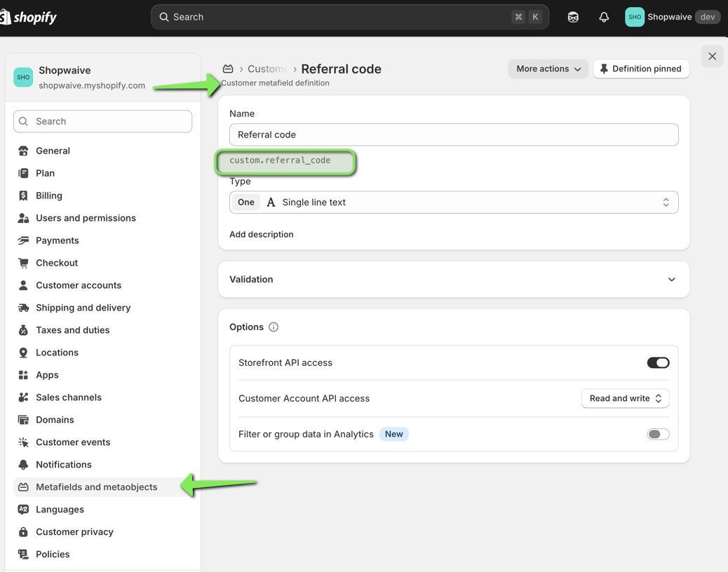Open the Shopwaive dev account menu
Screen dimensions: 728x572
point(673,17)
